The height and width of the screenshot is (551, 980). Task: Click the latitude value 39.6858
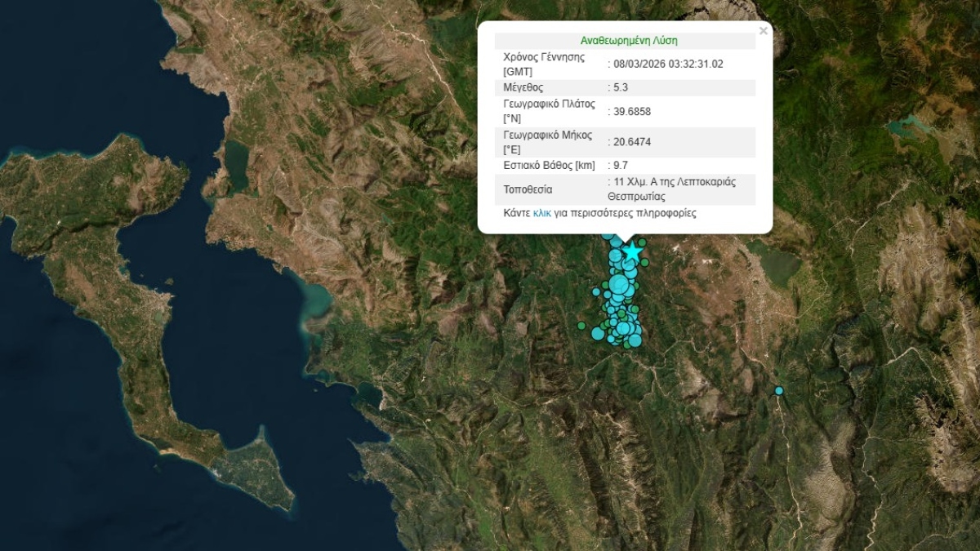pyautogui.click(x=631, y=111)
